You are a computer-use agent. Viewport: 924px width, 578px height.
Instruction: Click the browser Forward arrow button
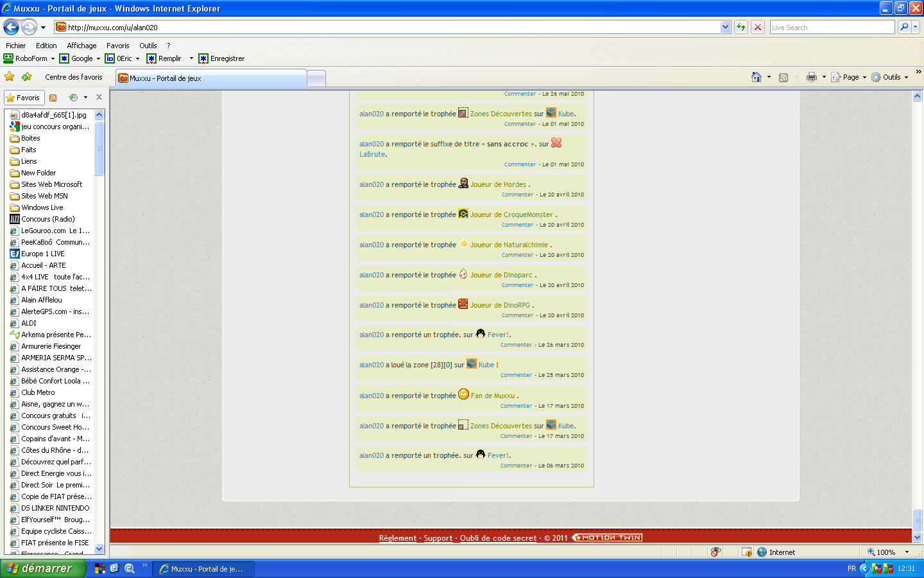click(29, 27)
